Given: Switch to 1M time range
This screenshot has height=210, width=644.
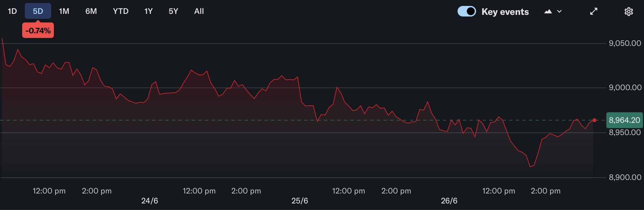Looking at the screenshot, I should [x=64, y=11].
